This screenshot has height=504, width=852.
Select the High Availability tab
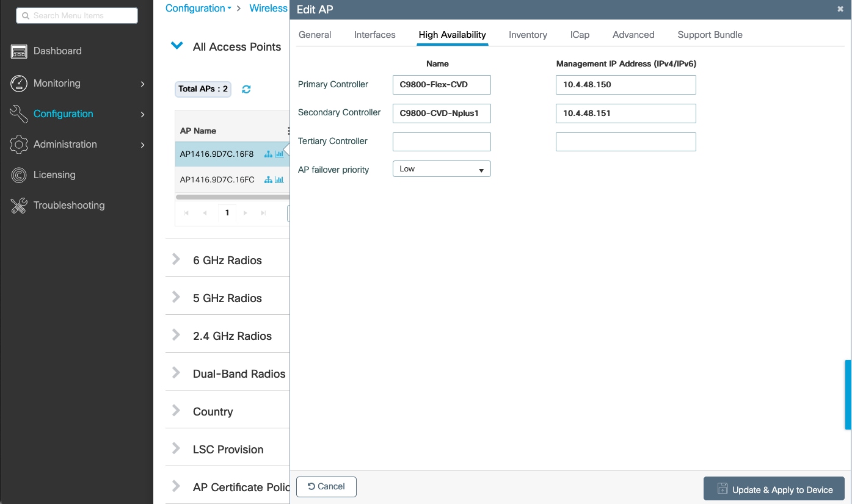[453, 35]
